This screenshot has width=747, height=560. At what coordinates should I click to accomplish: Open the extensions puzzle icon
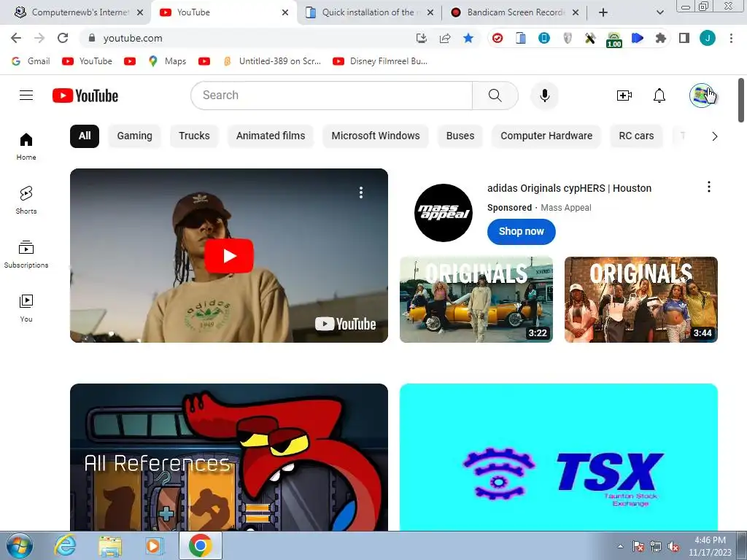click(x=661, y=38)
